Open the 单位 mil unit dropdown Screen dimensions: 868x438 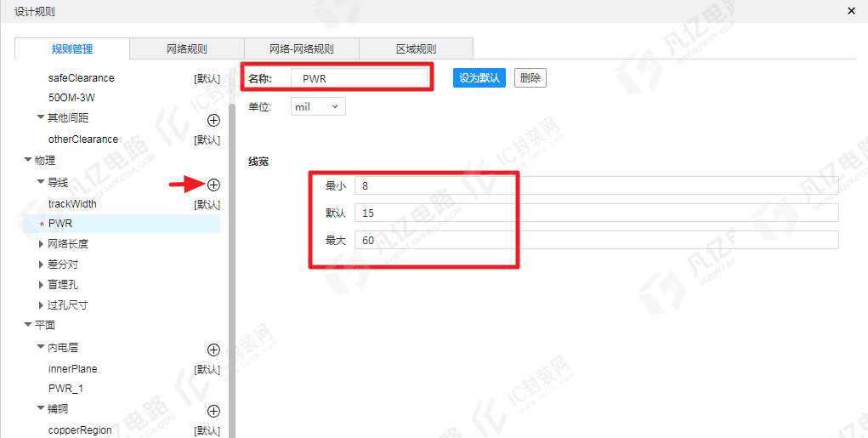318,107
